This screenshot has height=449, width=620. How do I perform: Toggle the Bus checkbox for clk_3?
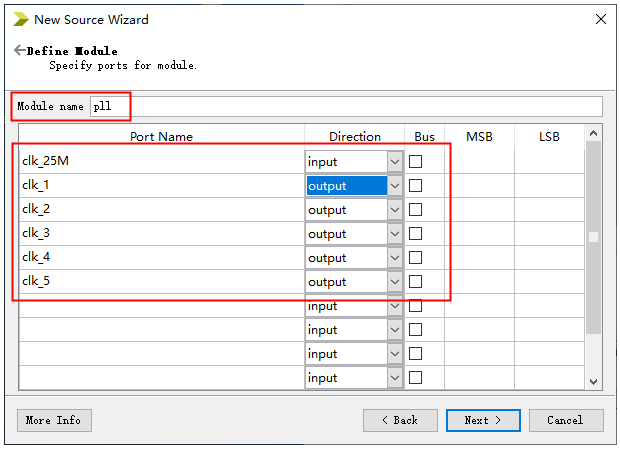click(415, 233)
